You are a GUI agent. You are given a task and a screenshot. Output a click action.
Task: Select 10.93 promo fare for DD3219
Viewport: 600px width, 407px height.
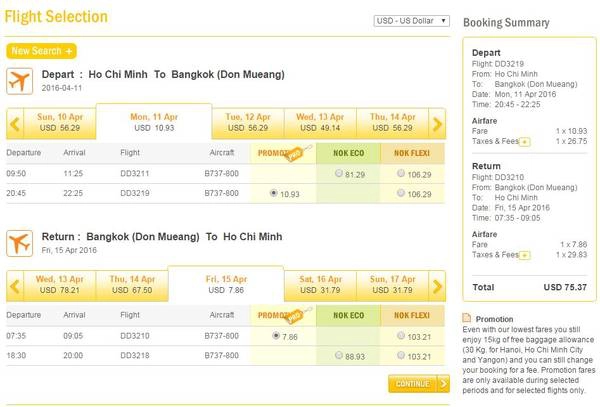(274, 193)
